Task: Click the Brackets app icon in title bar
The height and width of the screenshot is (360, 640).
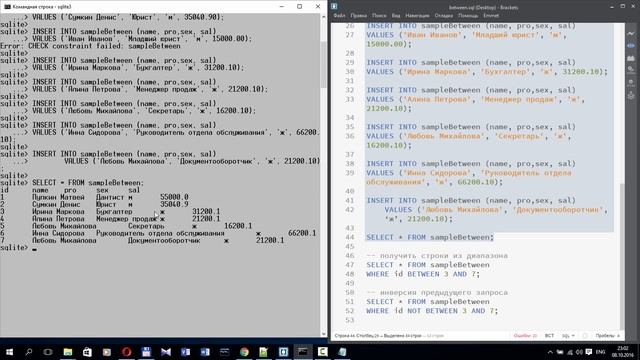Action: [x=334, y=7]
